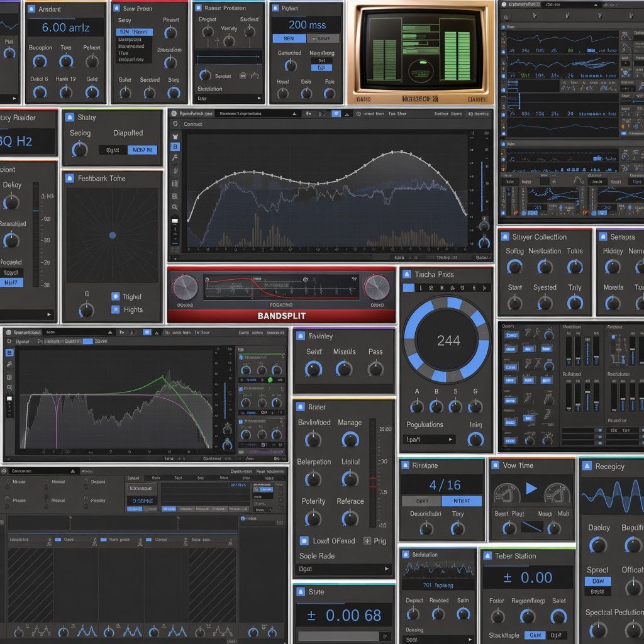Click the blue square in Tracha Prods strip
The width and height of the screenshot is (644, 644).
[x=409, y=287]
